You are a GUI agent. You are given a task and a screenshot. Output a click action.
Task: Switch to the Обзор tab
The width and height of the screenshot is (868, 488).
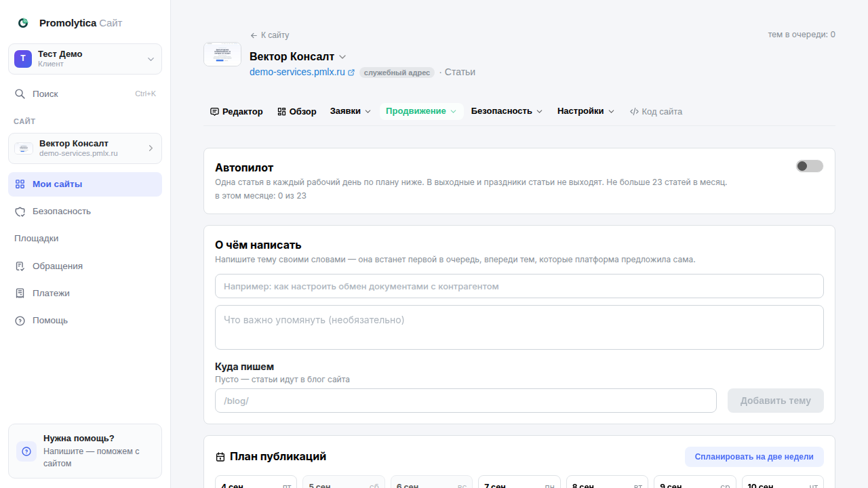pyautogui.click(x=297, y=112)
